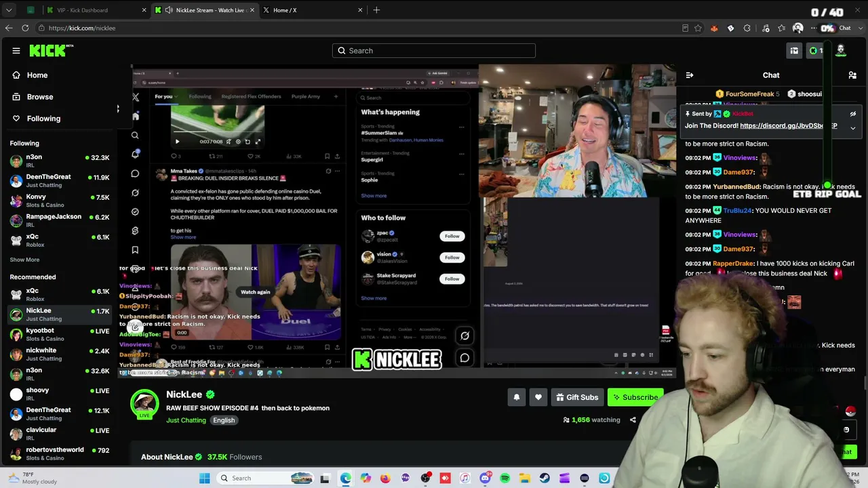Launch Firefox from the taskbar
868x488 pixels.
385,479
